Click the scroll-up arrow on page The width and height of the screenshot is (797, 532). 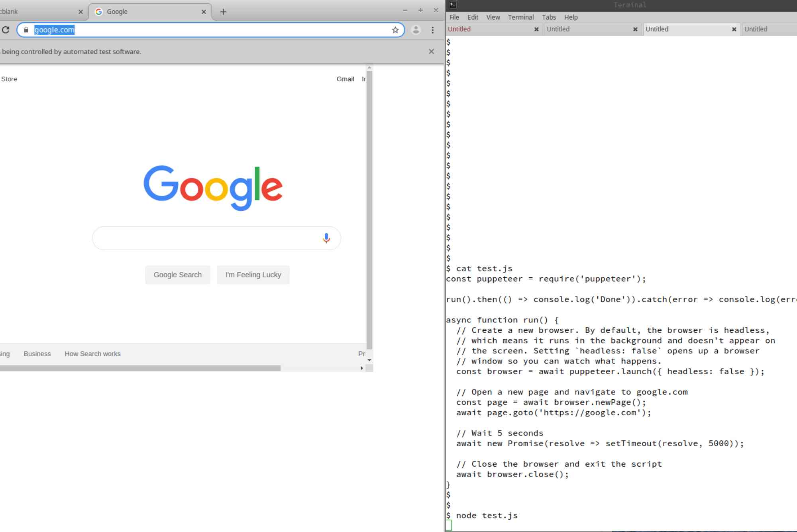(369, 68)
